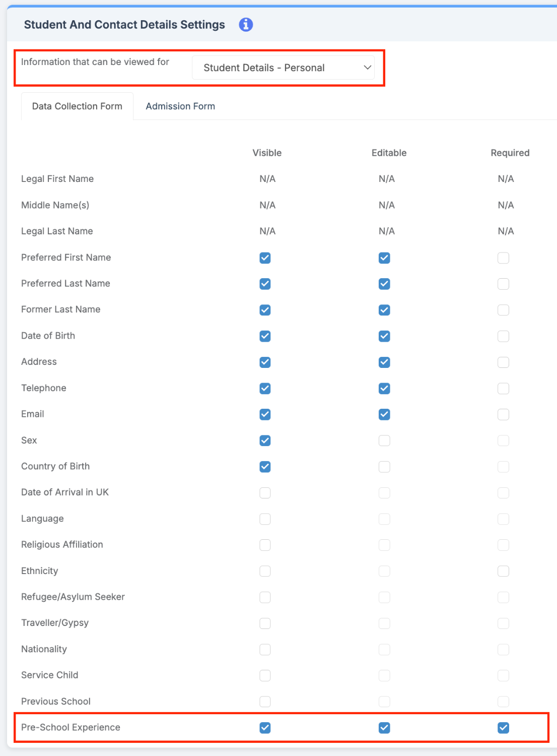Disable Editable for Address field

pyautogui.click(x=384, y=362)
